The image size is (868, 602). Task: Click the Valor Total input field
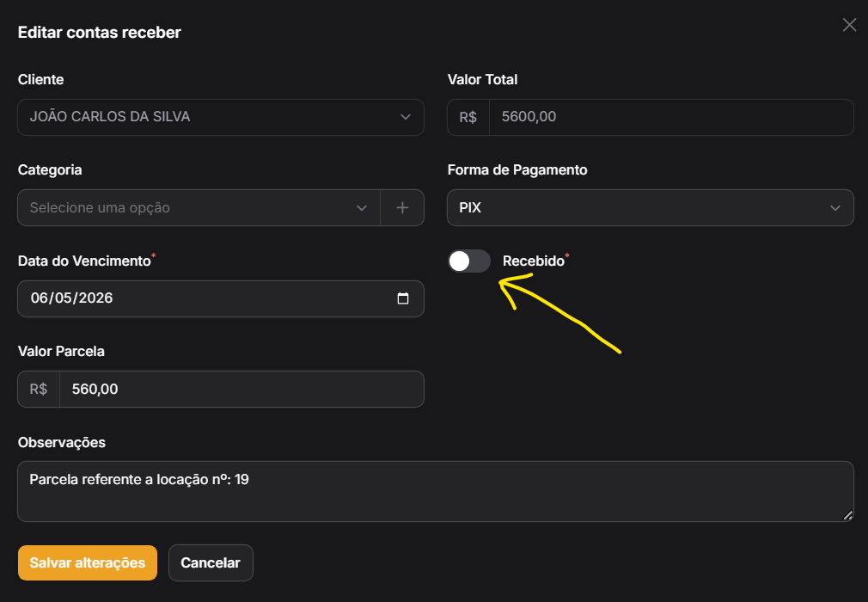671,117
